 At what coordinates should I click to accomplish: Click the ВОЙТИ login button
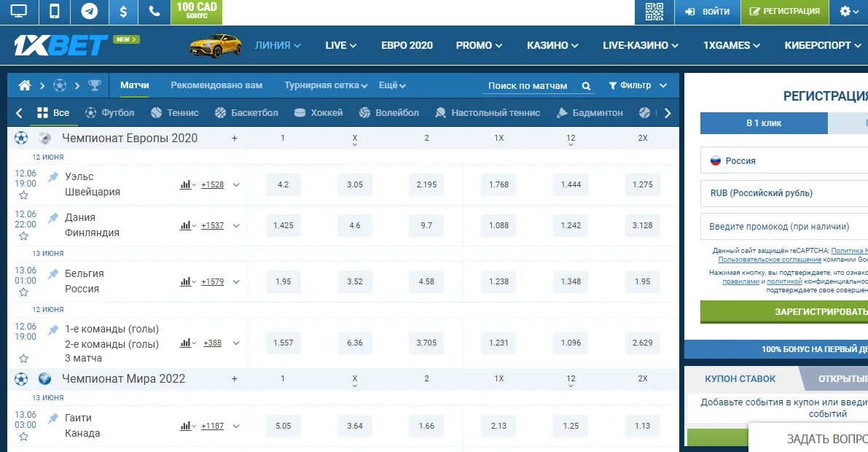708,12
